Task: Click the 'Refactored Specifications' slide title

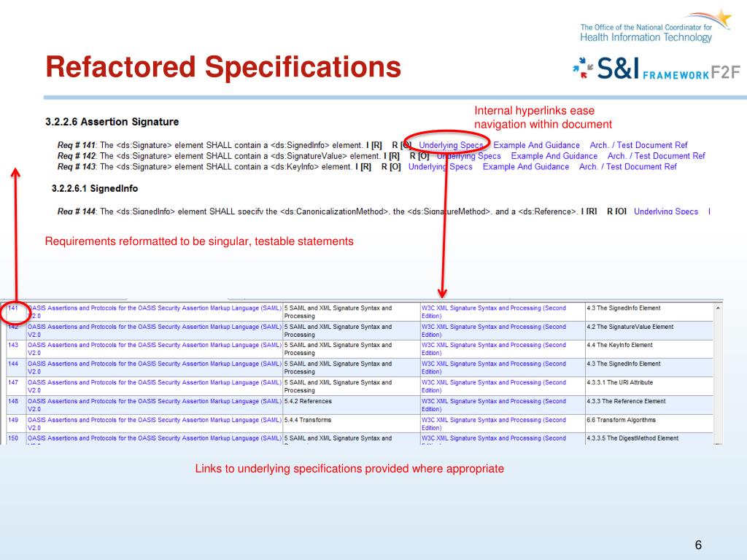Action: (223, 66)
